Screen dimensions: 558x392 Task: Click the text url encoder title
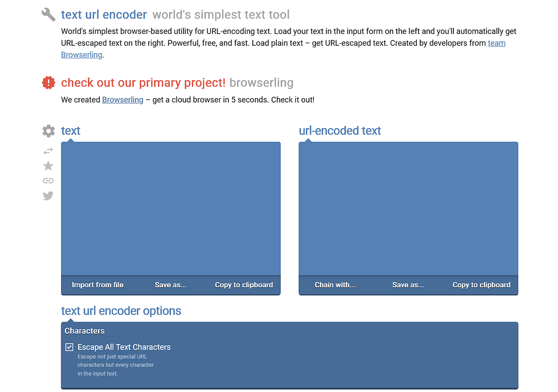(104, 15)
